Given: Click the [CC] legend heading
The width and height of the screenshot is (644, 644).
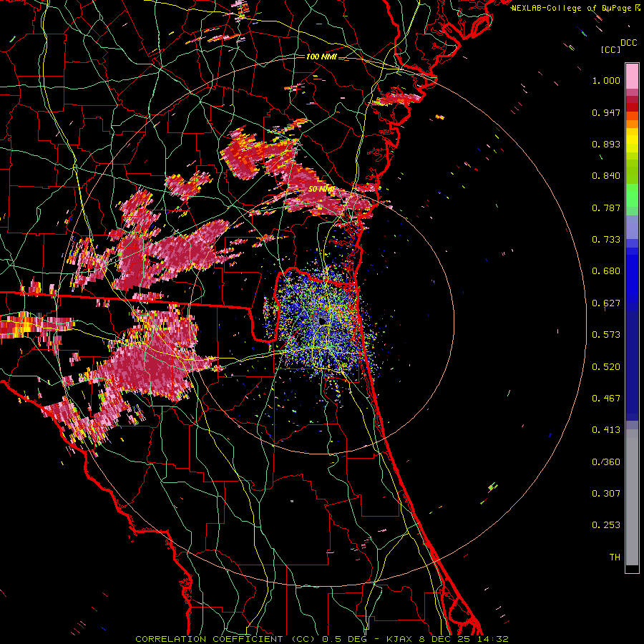Looking at the screenshot, I should pyautogui.click(x=610, y=49).
